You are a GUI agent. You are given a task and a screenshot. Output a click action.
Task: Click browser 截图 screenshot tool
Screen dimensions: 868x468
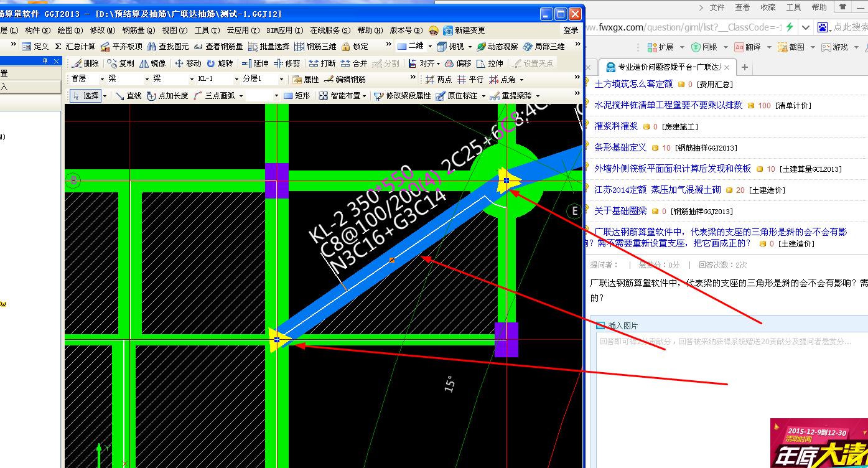791,47
